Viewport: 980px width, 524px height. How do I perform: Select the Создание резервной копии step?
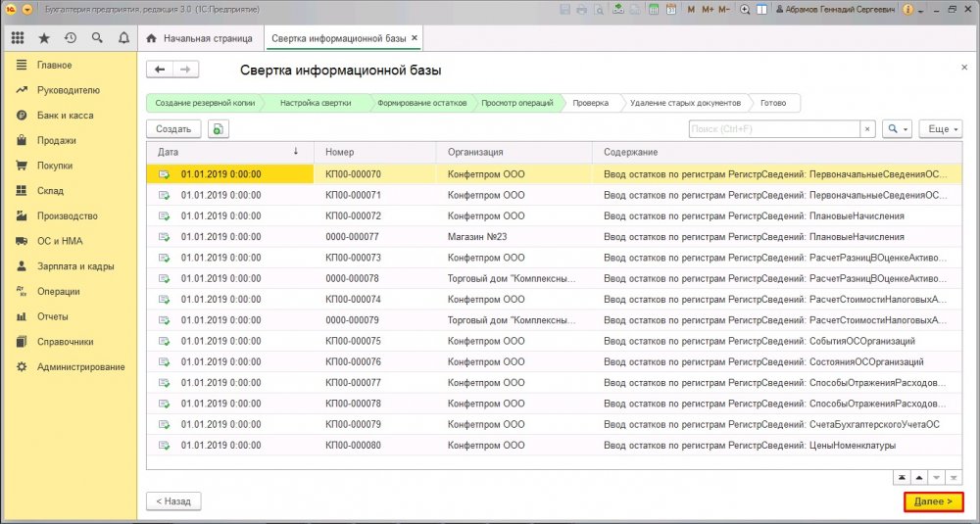point(205,103)
